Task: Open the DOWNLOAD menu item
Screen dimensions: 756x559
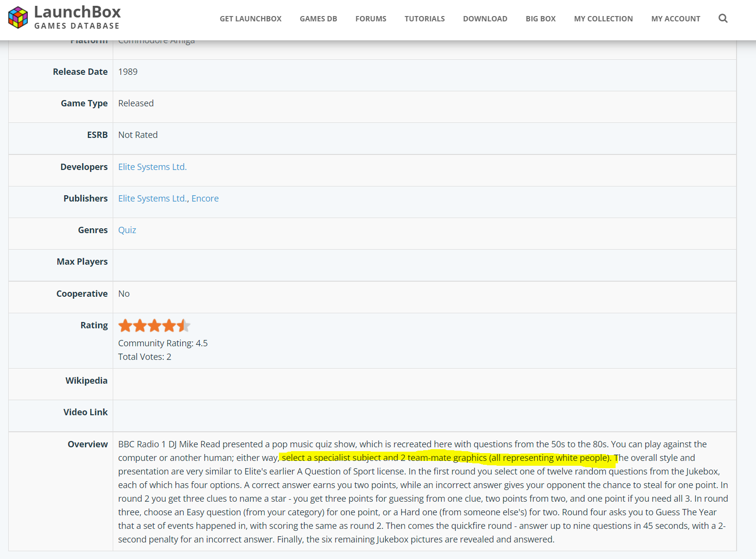Action: [485, 19]
